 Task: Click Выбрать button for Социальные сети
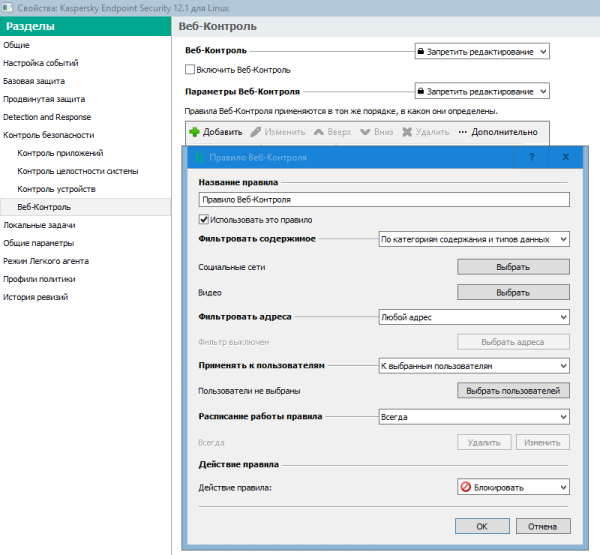coord(513,267)
